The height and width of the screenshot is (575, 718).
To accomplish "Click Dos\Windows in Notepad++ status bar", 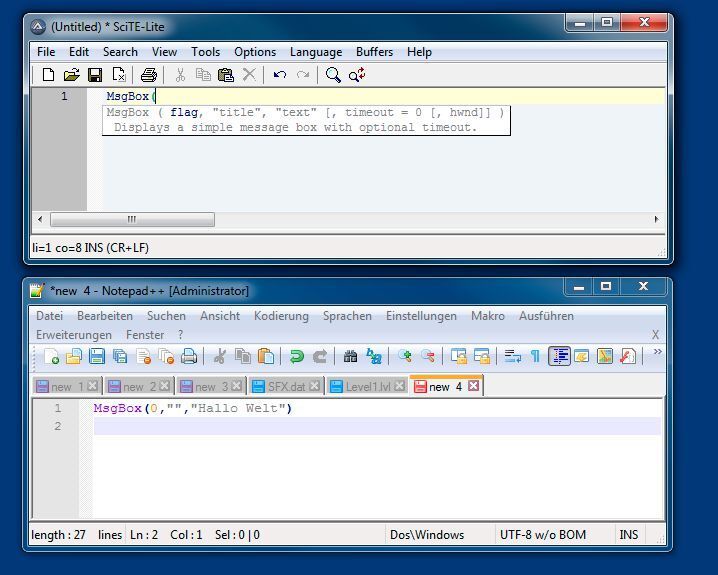I will click(427, 535).
